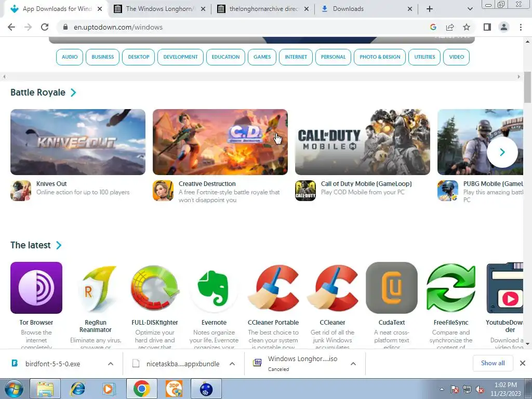
Task: Open the VIDEO category
Action: pos(456,57)
